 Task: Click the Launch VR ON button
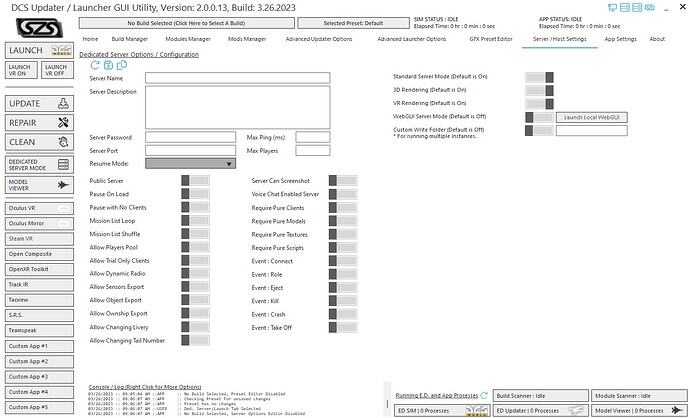click(21, 70)
